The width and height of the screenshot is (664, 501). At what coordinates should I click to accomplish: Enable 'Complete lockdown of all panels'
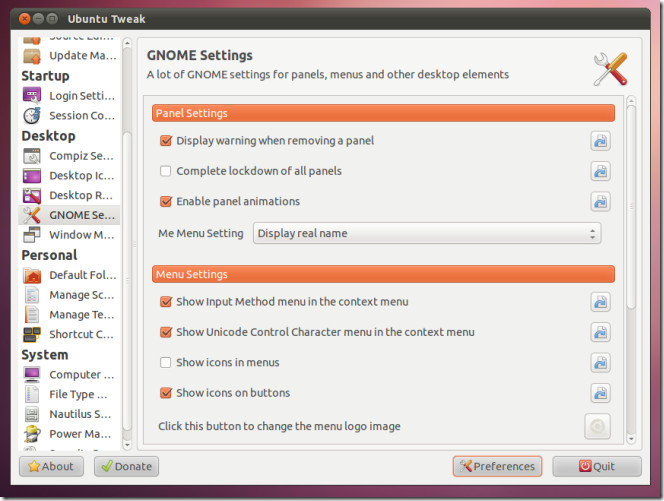pos(166,171)
